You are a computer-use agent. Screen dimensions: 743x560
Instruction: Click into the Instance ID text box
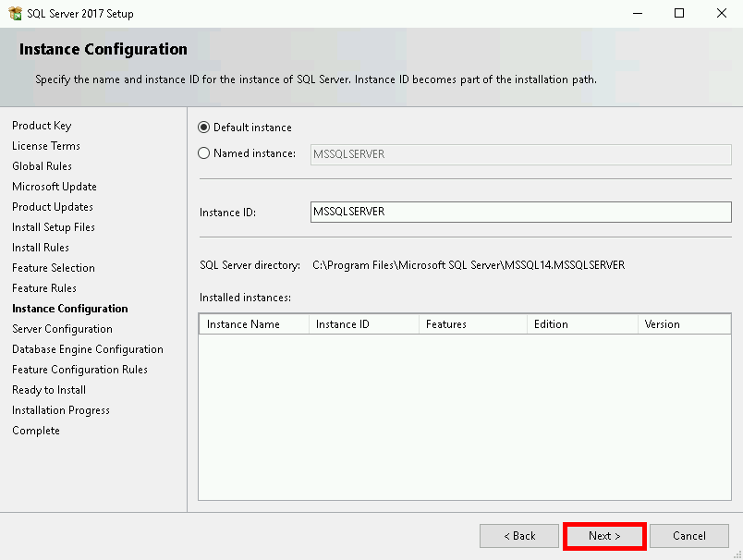coord(520,212)
